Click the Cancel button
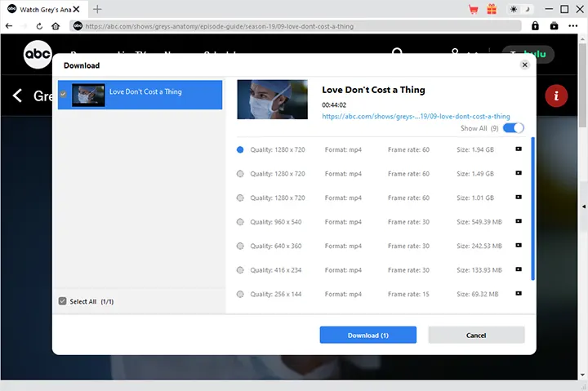 click(476, 335)
